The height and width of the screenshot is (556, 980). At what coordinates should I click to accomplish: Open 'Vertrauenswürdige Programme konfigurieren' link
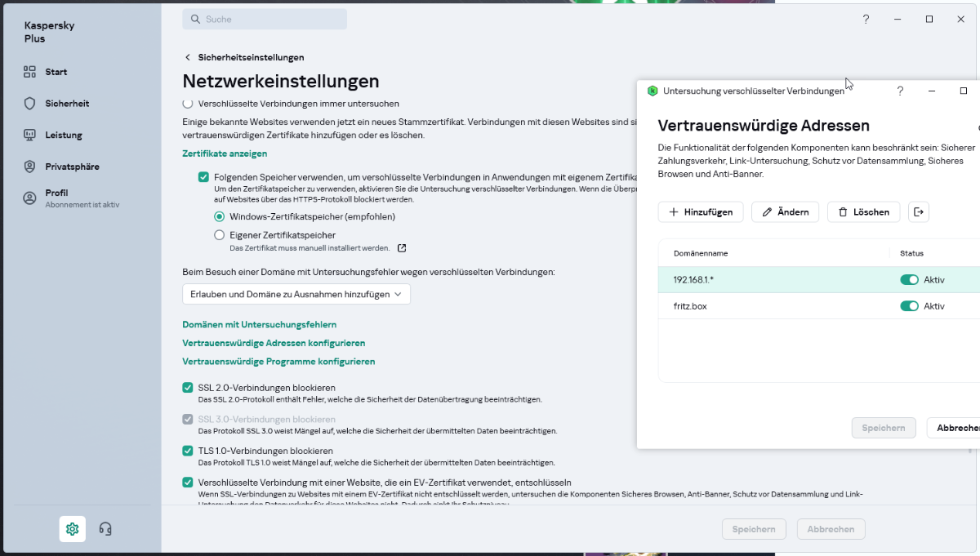click(x=278, y=362)
